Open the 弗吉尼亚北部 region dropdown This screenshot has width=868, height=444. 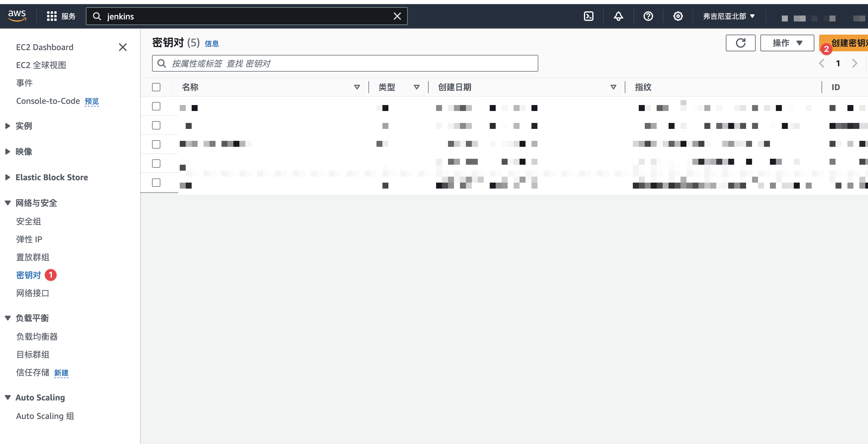tap(729, 16)
